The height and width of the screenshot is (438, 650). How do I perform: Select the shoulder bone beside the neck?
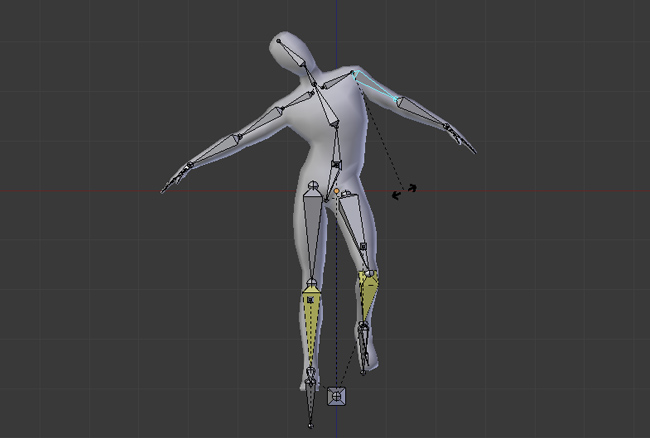click(x=337, y=80)
